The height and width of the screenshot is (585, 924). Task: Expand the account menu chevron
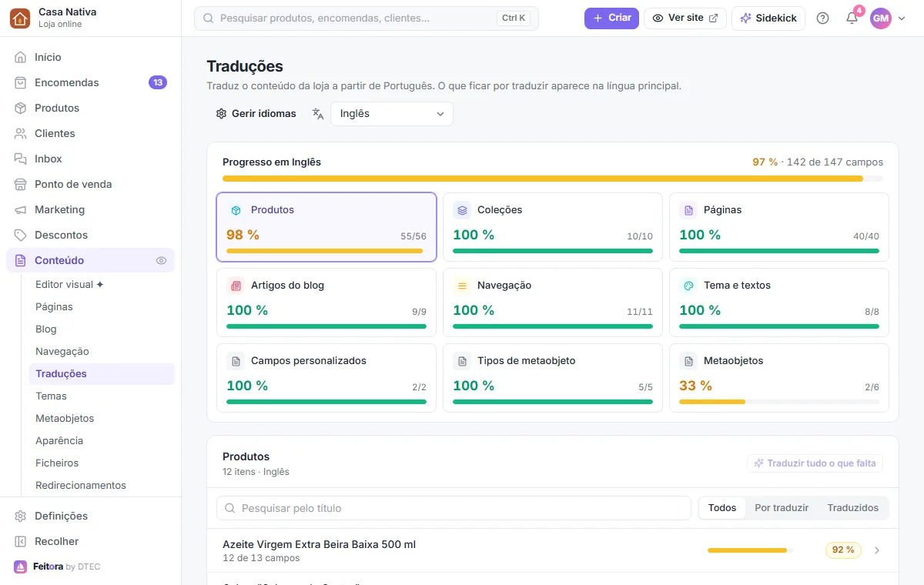coord(902,18)
